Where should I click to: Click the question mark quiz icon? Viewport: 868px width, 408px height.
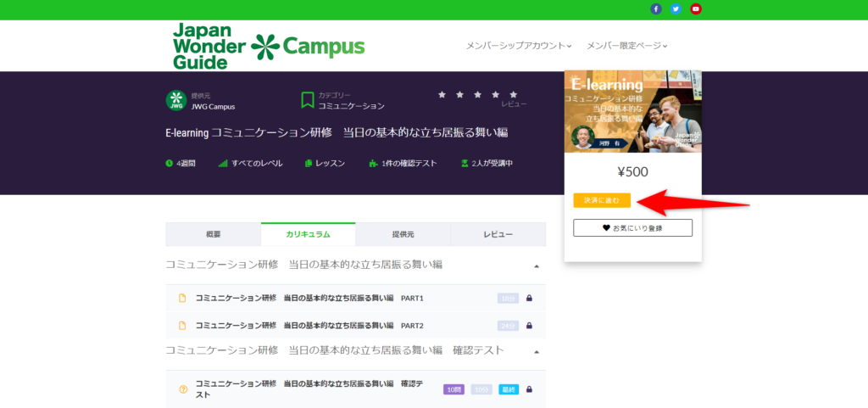(182, 389)
